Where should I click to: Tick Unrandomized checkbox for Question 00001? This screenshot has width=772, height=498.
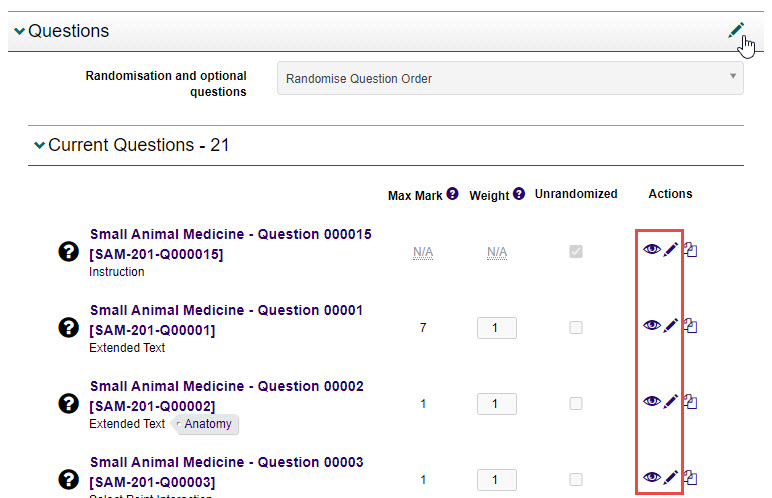576,327
